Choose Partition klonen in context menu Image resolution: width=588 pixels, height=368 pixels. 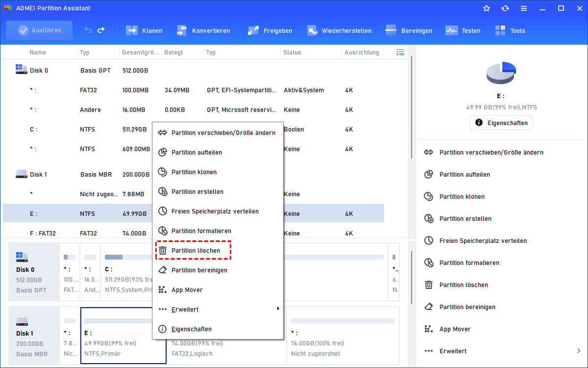(x=218, y=172)
